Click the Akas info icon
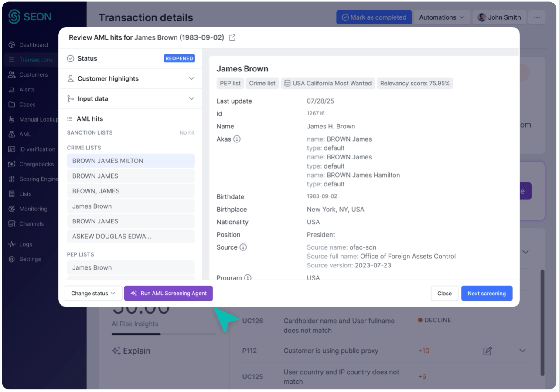559x392 pixels. pos(237,139)
